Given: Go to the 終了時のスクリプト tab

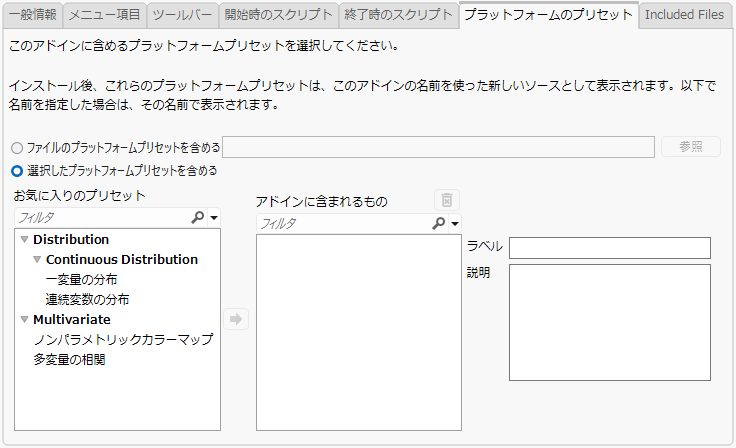Looking at the screenshot, I should (x=398, y=15).
